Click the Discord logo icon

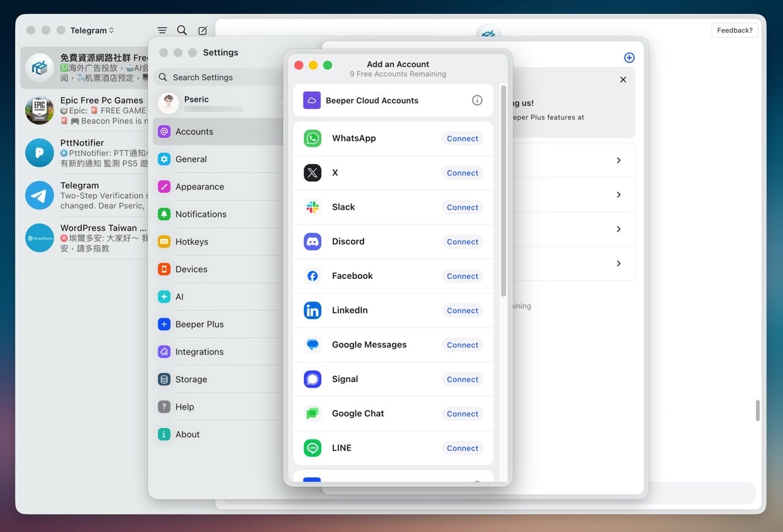[x=313, y=242]
